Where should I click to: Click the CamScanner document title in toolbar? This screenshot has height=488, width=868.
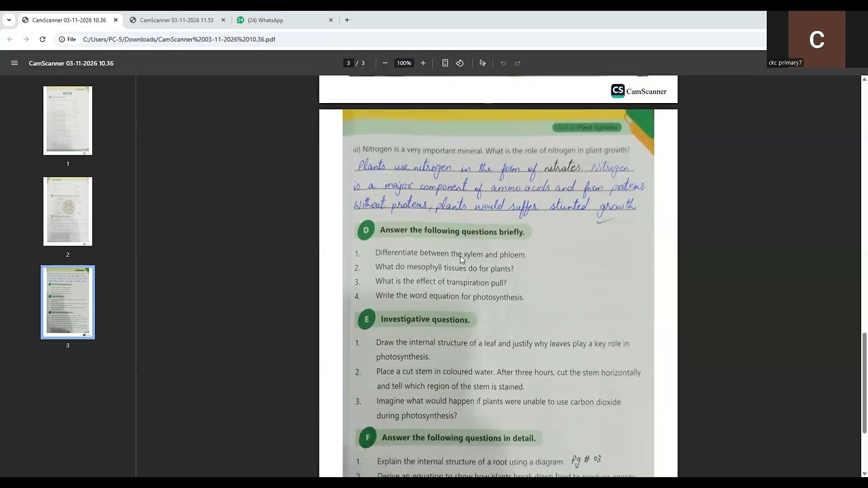[x=71, y=63]
